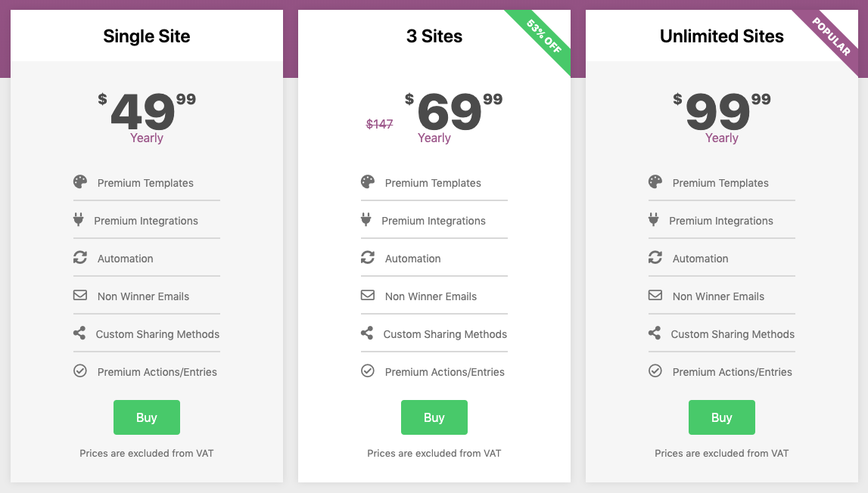868x493 pixels.
Task: Click checkmark icon in Single Site plan
Action: tap(80, 371)
